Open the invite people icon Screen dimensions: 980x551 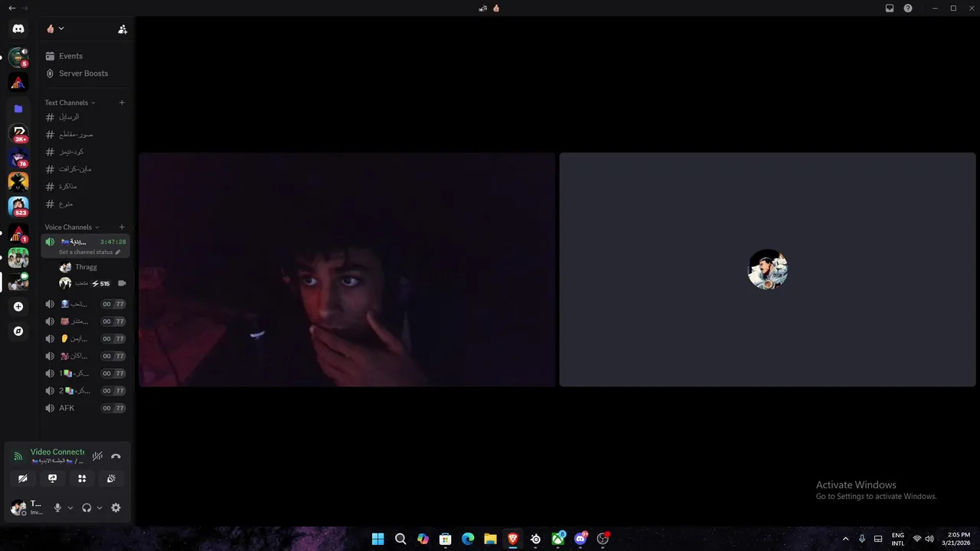point(122,29)
